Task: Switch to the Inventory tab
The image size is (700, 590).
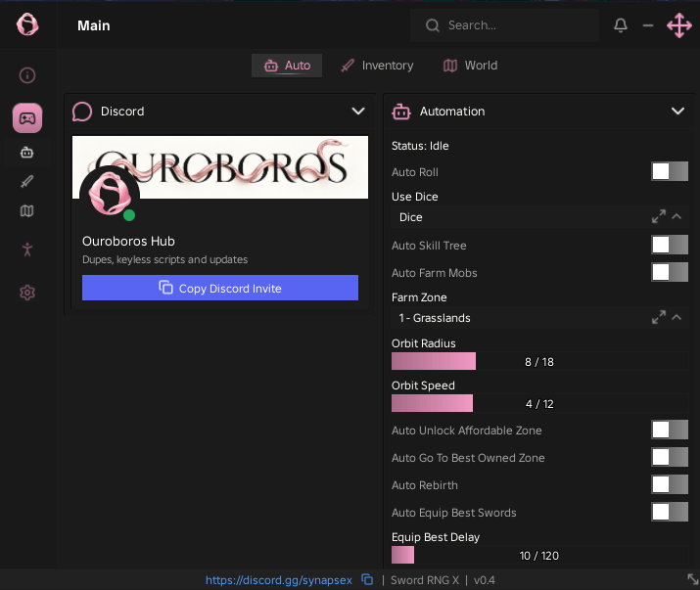Action: (x=377, y=66)
